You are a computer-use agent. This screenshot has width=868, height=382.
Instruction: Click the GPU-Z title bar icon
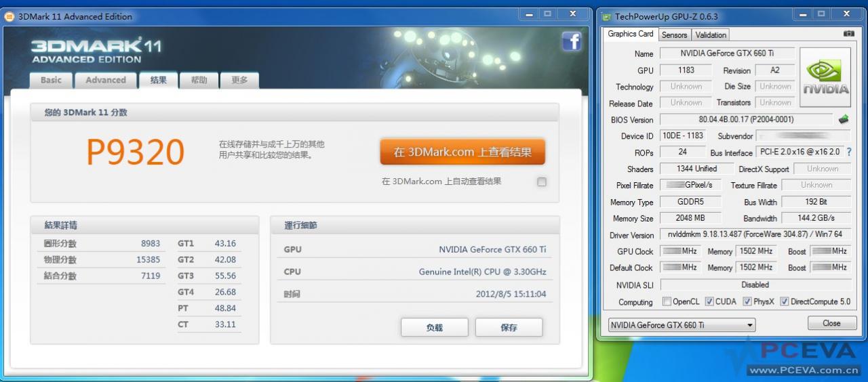point(606,17)
